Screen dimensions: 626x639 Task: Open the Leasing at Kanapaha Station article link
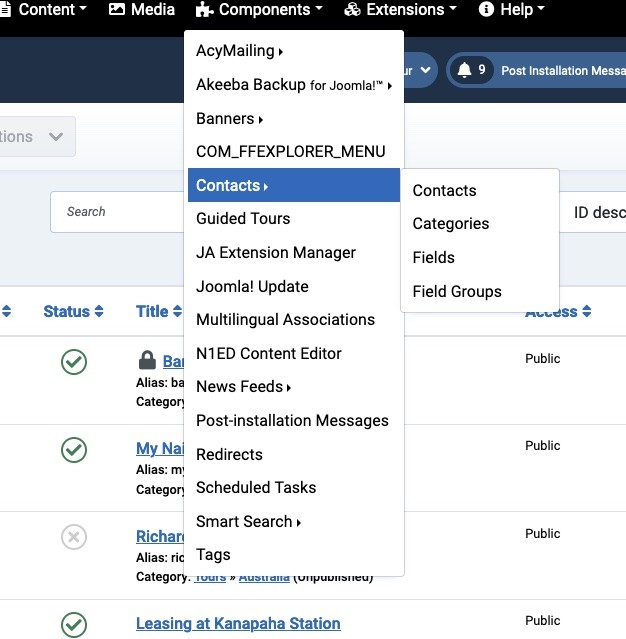pyautogui.click(x=238, y=624)
